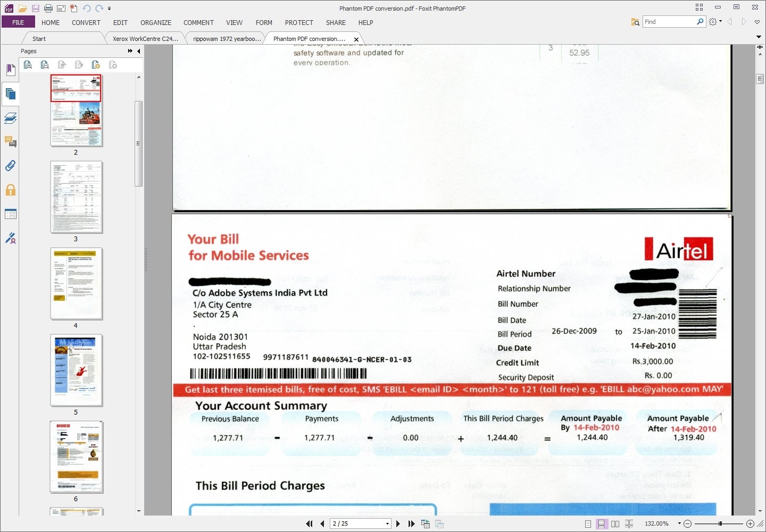This screenshot has width=766, height=532.
Task: Open the page number 2 / 25 dropdown
Action: tap(387, 524)
